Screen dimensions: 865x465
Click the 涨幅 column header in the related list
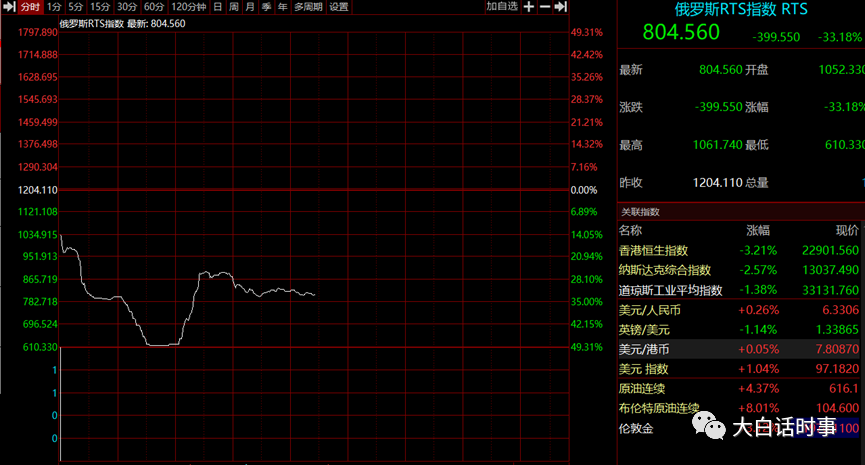coord(758,231)
